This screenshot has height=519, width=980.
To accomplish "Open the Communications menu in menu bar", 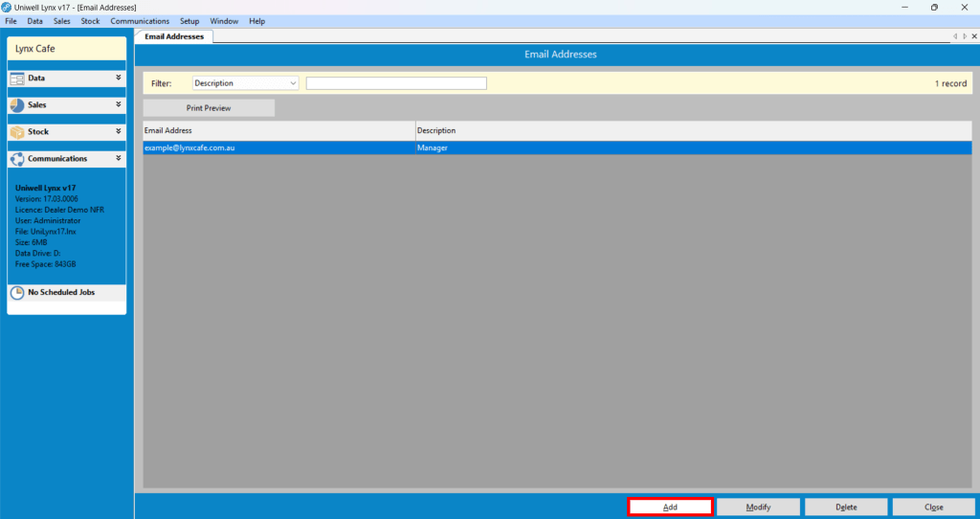I will coord(140,21).
